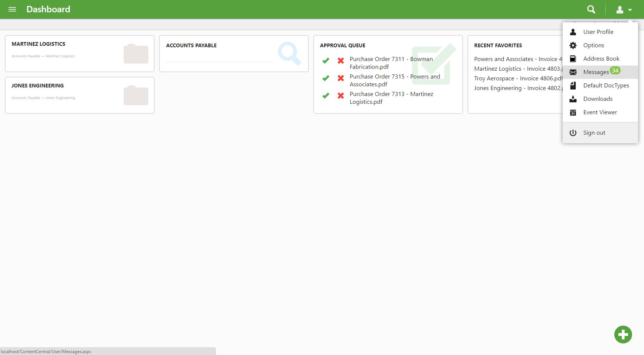Image resolution: width=644 pixels, height=355 pixels.
Task: Open Messages in the user menu
Action: point(600,72)
